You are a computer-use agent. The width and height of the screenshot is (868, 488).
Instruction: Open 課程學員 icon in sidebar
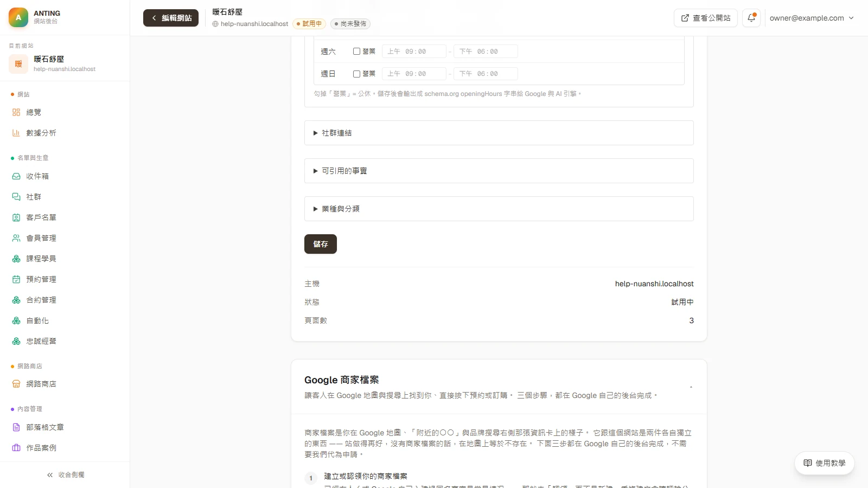tap(16, 259)
